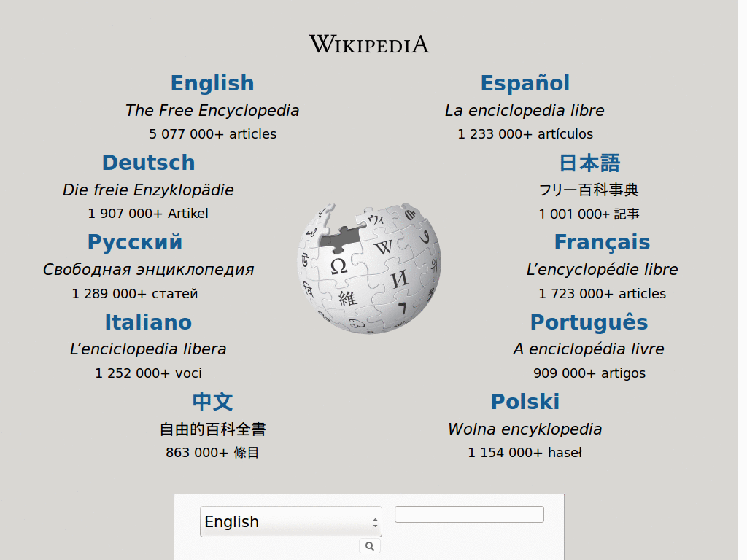Image resolution: width=747 pixels, height=560 pixels.
Task: Click "Свободная энциклопедия" tagline
Action: pyautogui.click(x=149, y=270)
